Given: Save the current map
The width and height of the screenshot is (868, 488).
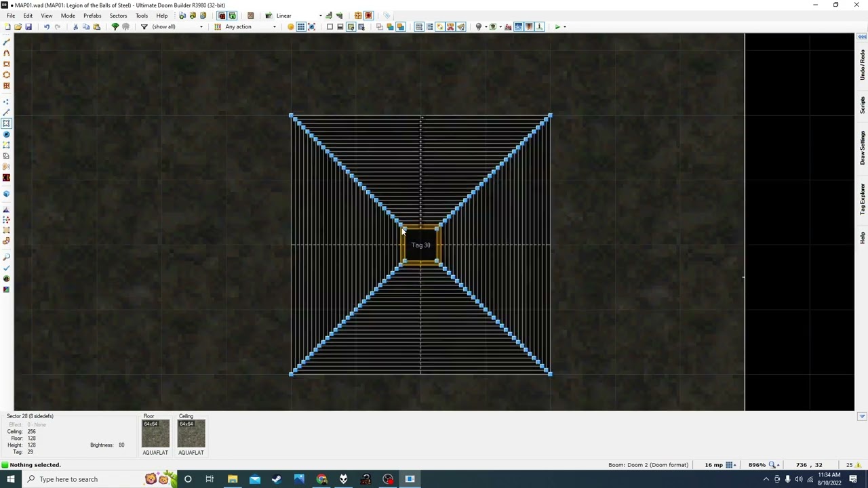Looking at the screenshot, I should [x=28, y=26].
